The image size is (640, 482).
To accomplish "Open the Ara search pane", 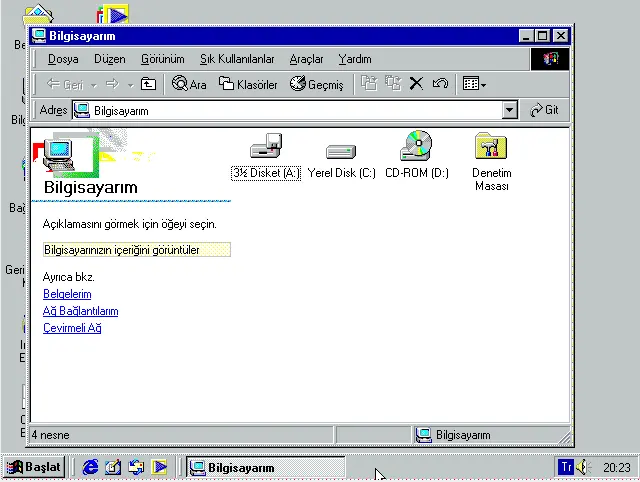I will pyautogui.click(x=189, y=84).
